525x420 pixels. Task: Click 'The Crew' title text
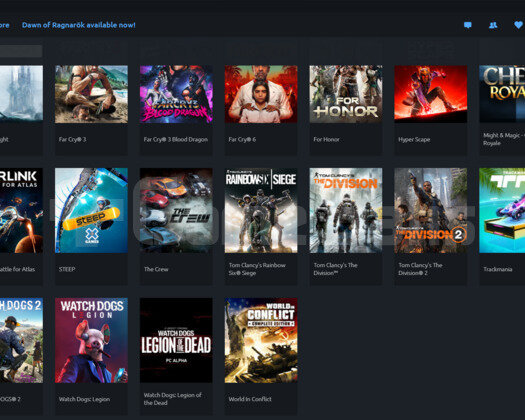click(156, 269)
